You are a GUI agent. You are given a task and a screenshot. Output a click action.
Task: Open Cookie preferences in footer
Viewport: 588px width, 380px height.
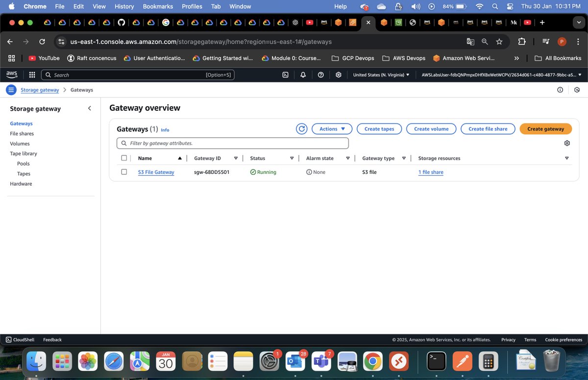pos(563,339)
